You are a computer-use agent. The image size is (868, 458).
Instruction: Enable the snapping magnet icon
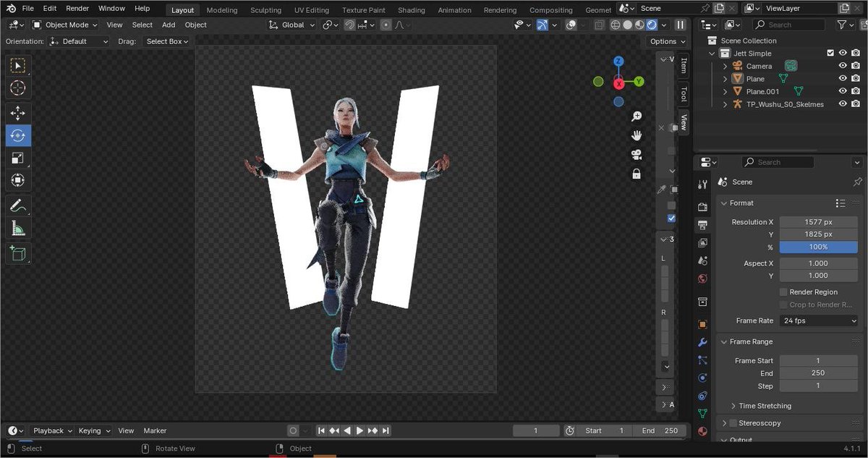click(x=348, y=24)
